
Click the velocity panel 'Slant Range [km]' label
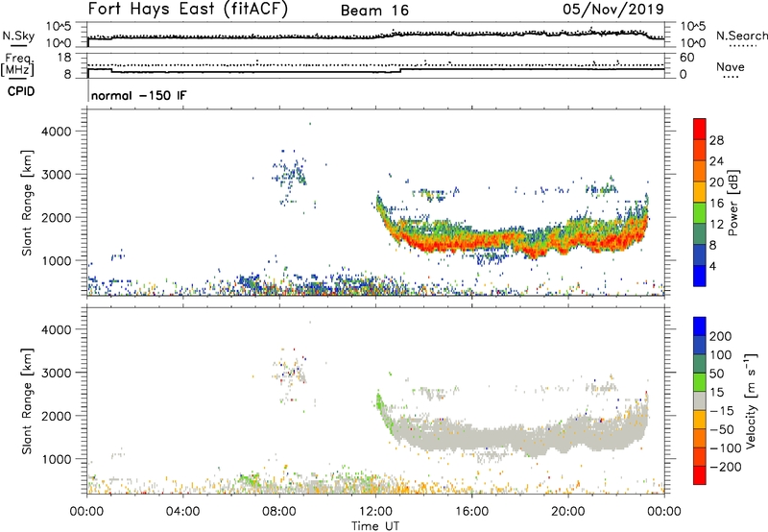(x=27, y=401)
